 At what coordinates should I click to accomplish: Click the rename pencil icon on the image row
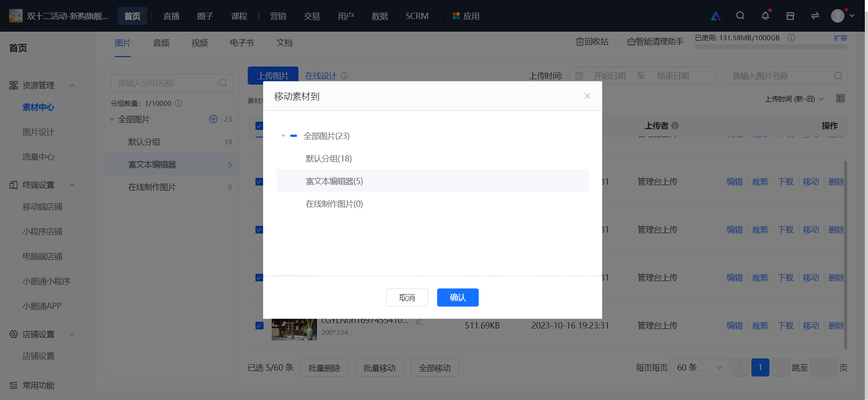420,321
